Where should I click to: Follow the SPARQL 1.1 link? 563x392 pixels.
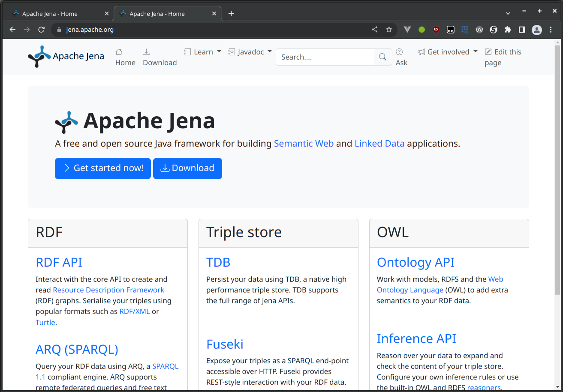(165, 366)
